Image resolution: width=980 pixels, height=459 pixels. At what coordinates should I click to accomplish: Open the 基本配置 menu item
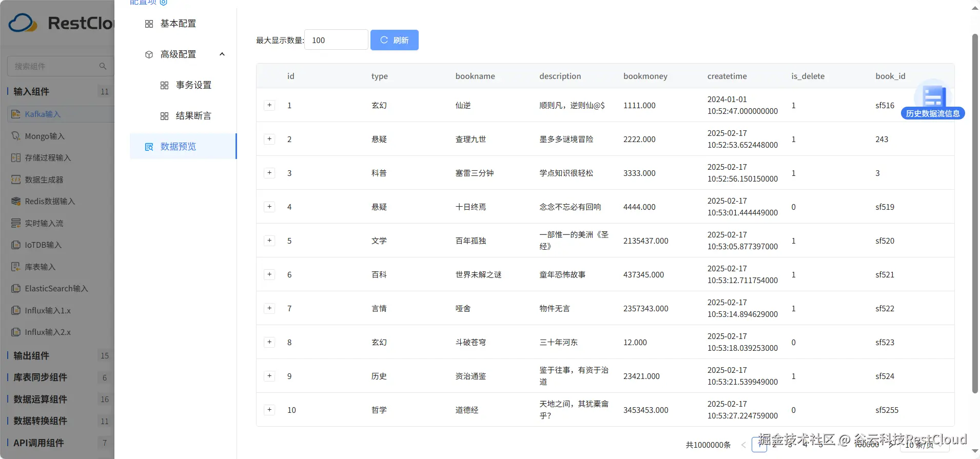[178, 24]
